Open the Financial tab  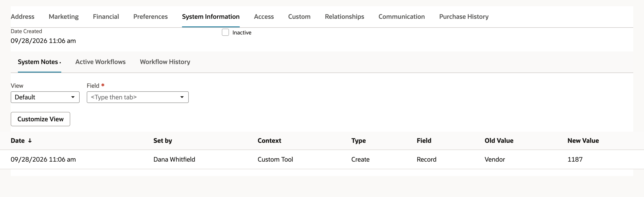(x=106, y=17)
